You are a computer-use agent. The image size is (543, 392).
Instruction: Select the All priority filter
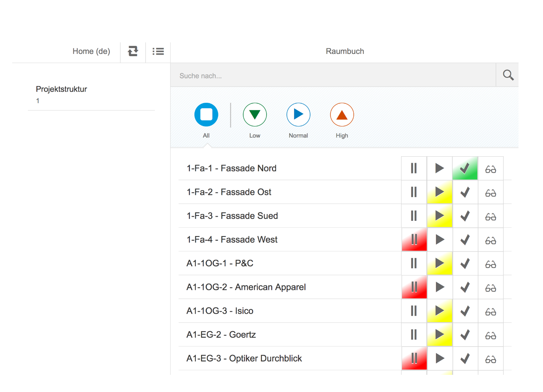click(206, 115)
